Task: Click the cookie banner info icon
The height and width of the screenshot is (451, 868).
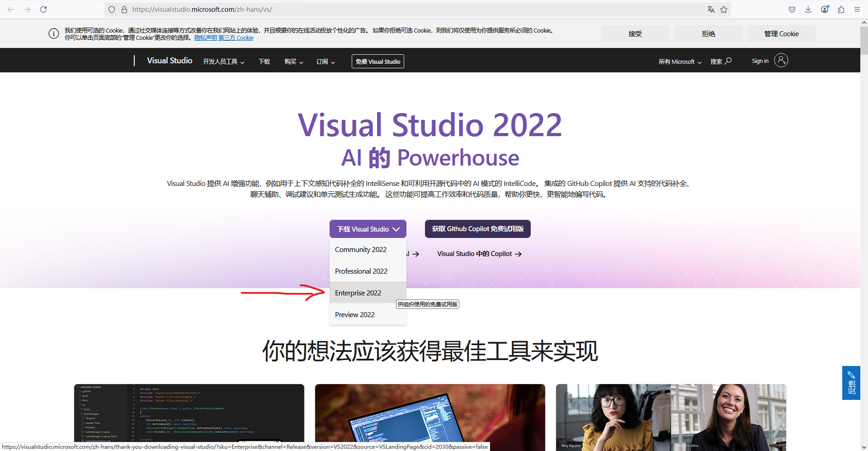Action: (x=54, y=34)
